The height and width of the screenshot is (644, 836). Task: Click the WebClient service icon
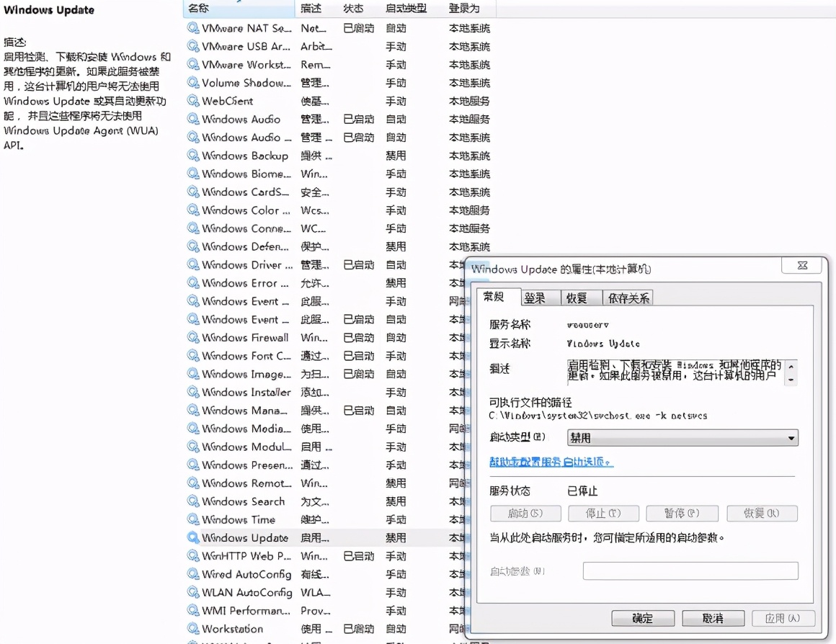[192, 101]
